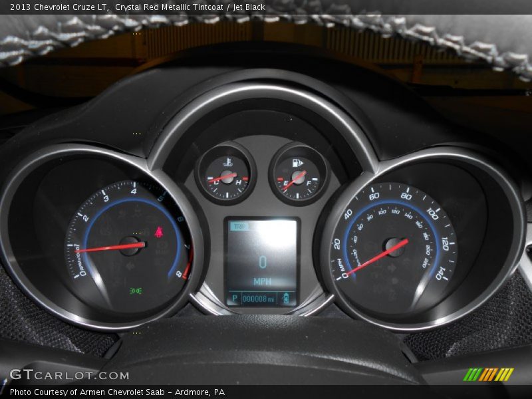Screen dimensions: 532x399
Task: Click the MPH label in center display
Action: point(262,281)
